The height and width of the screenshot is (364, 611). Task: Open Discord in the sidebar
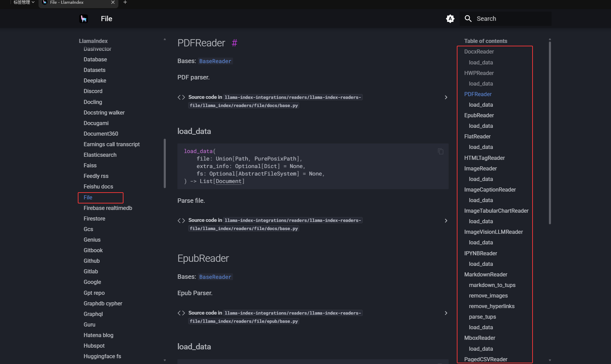click(93, 91)
